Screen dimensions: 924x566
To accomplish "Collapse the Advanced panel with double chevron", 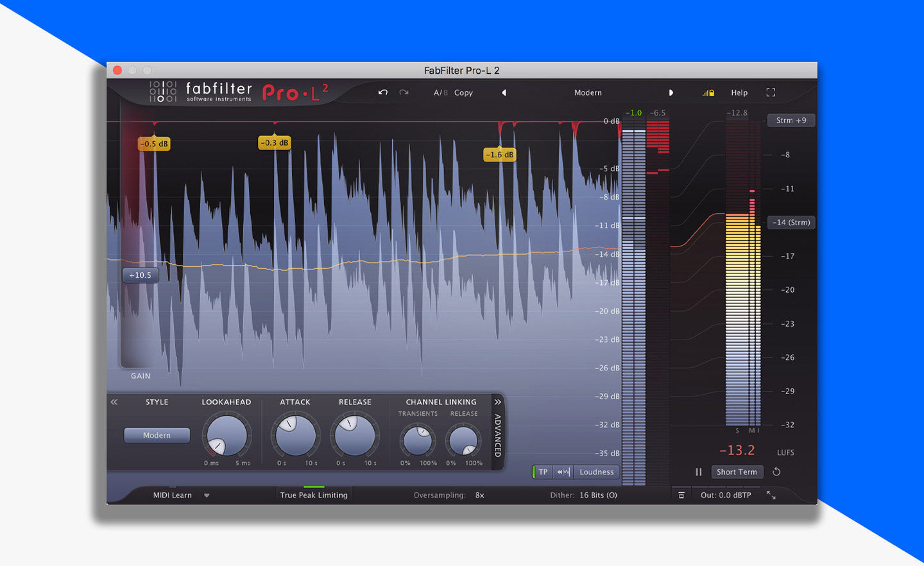I will click(x=497, y=402).
